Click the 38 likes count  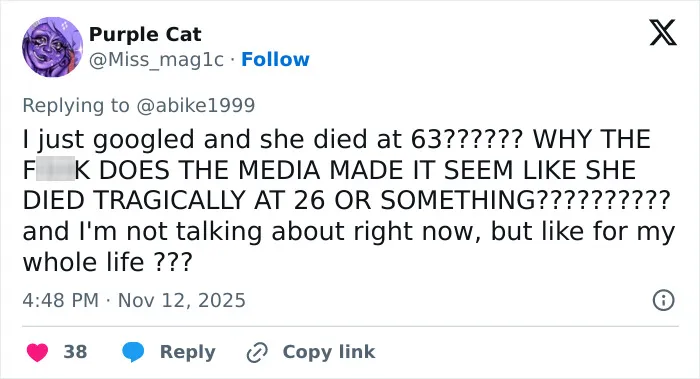(x=75, y=352)
